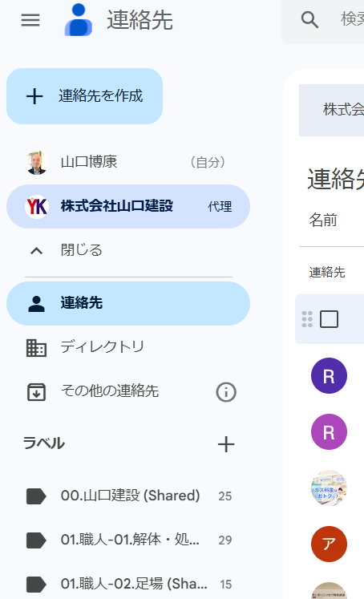Screen dimensions: 364x599
Task: Click the tag icon for 01.職人-01.解体
Action: [36, 540]
